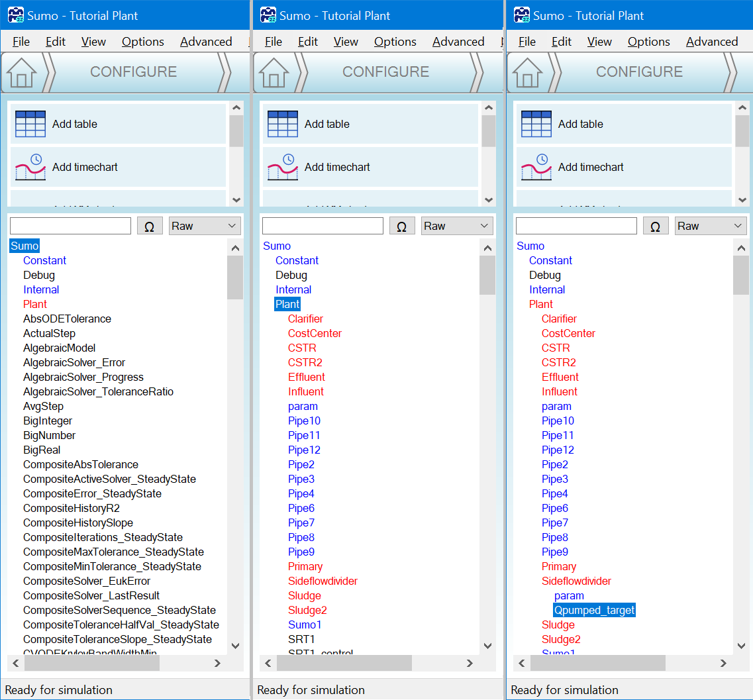The height and width of the screenshot is (700, 753).
Task: Click the search field in the right window
Action: point(576,226)
